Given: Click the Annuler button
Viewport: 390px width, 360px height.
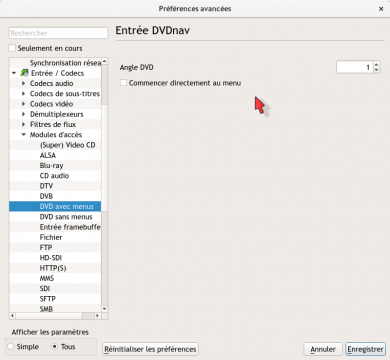Looking at the screenshot, I should tap(323, 349).
